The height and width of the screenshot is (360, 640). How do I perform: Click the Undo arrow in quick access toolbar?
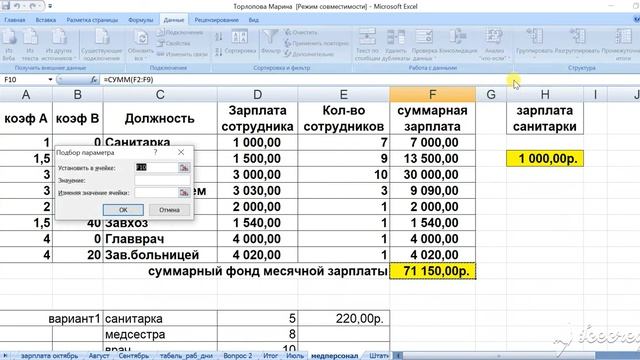tap(17, 6)
